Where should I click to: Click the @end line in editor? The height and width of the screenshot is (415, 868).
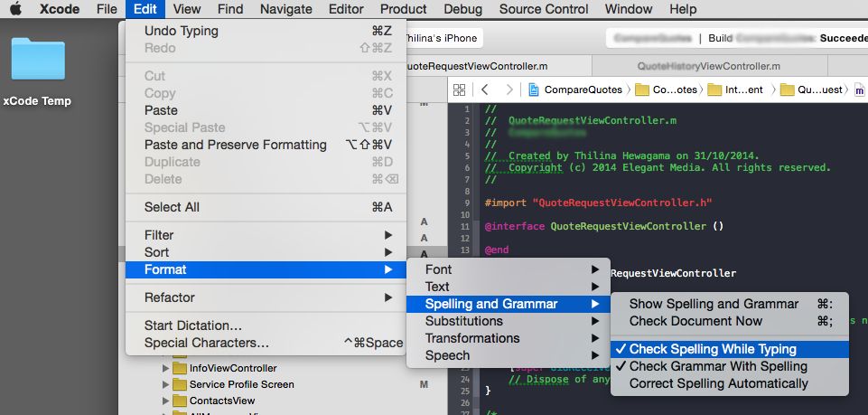click(497, 250)
